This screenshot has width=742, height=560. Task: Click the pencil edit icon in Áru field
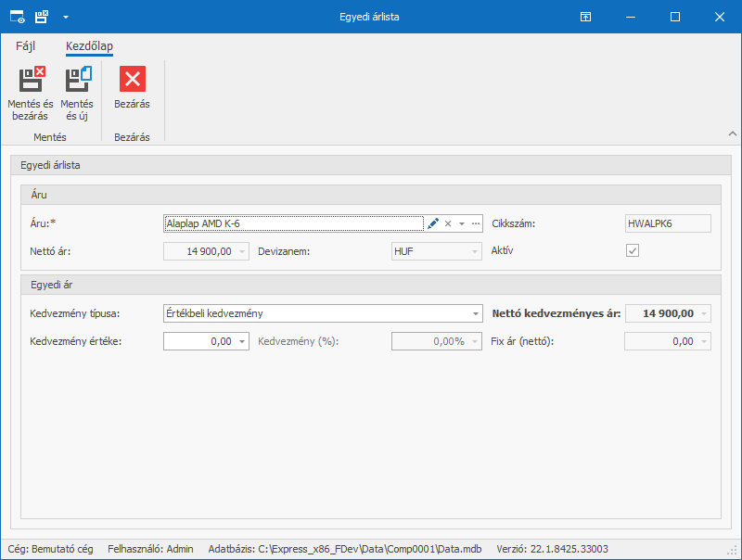(432, 223)
